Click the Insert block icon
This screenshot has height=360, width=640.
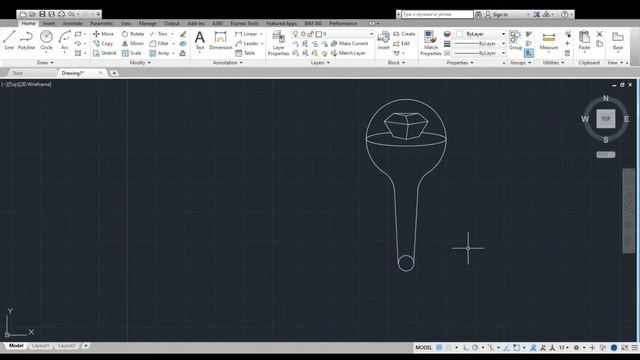click(383, 40)
